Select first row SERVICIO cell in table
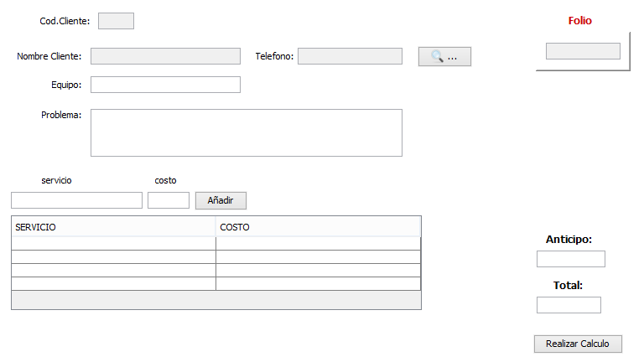 [x=114, y=243]
